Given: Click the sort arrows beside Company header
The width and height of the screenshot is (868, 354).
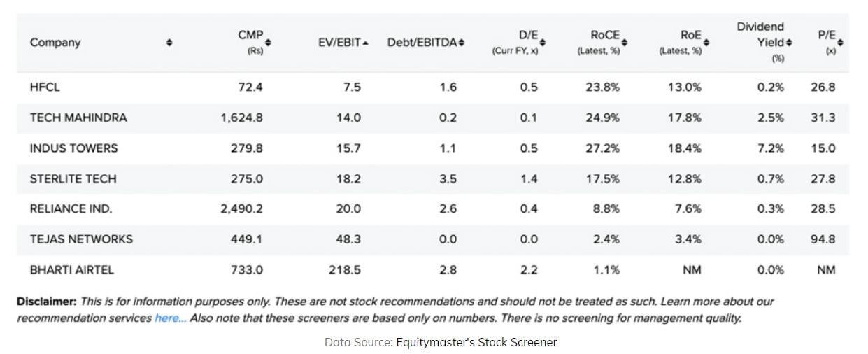Looking at the screenshot, I should 169,43.
